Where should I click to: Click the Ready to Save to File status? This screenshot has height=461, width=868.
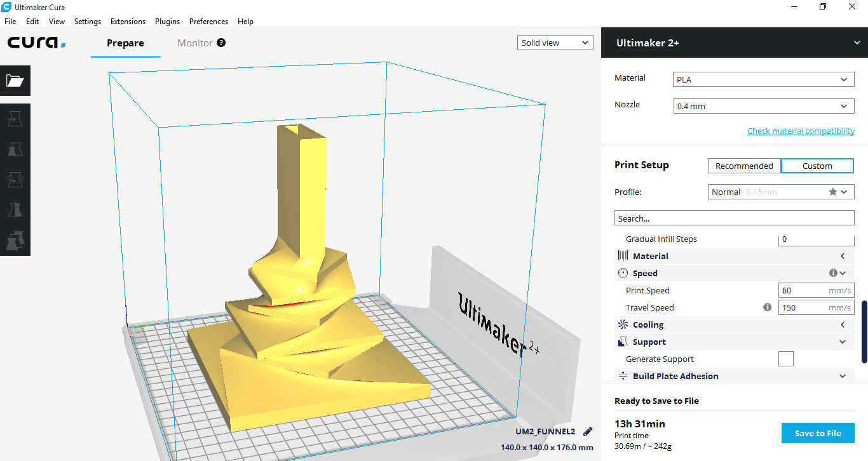[x=656, y=401]
